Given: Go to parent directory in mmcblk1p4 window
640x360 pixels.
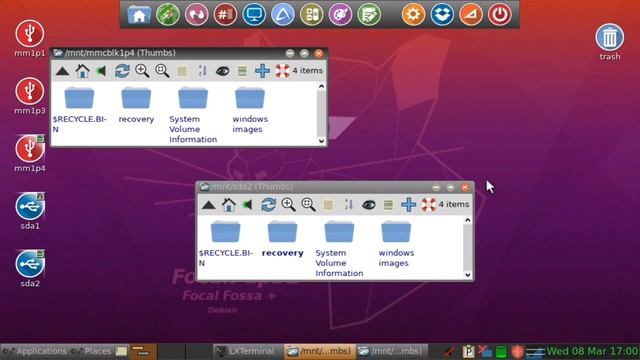Looking at the screenshot, I should [x=62, y=71].
